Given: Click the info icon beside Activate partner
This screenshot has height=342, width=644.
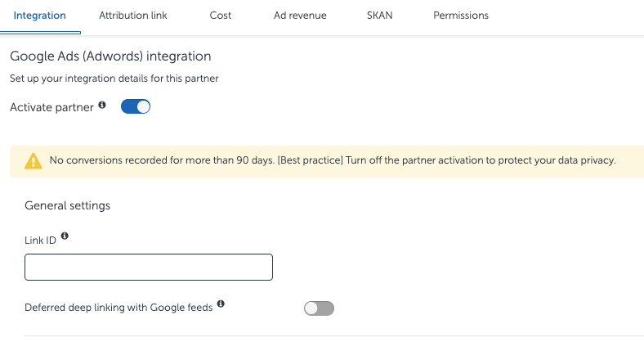Looking at the screenshot, I should pos(102,106).
